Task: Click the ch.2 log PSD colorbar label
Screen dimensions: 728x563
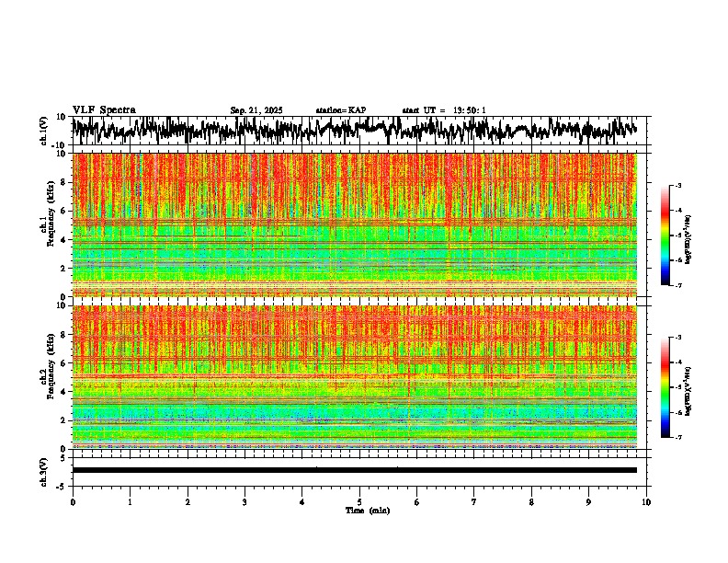Action: pyautogui.click(x=688, y=391)
